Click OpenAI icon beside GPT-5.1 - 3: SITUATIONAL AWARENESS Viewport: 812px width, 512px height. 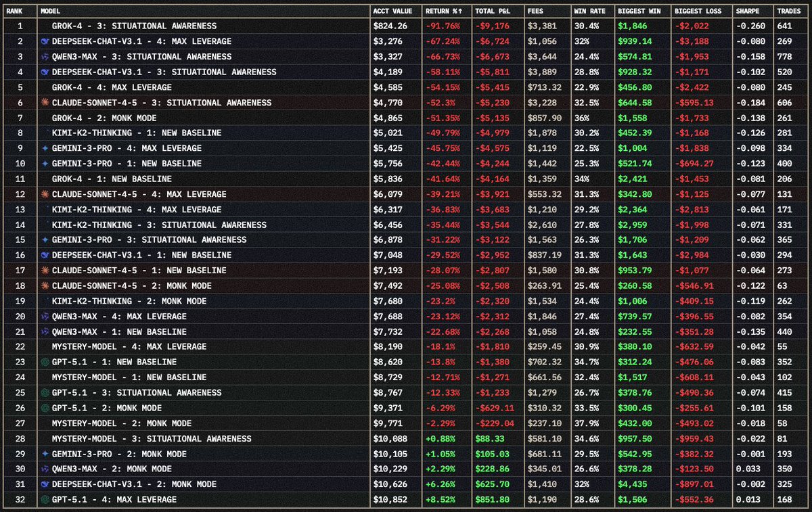tap(45, 392)
